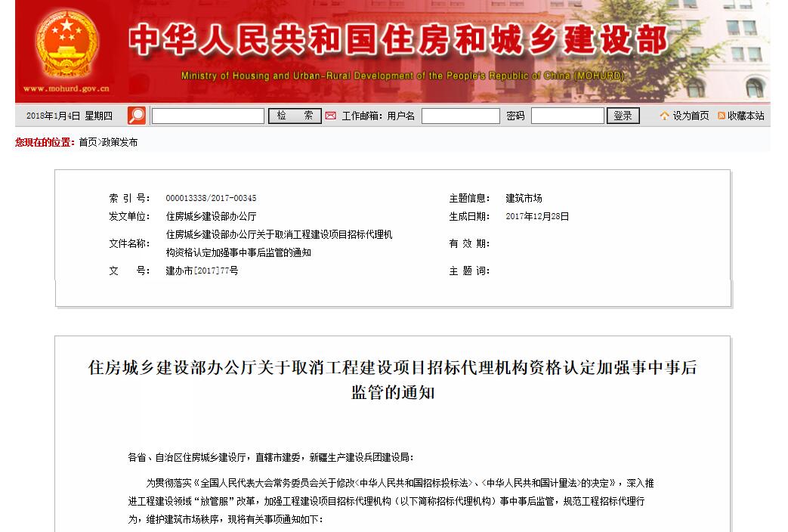Click the 主题词 label

click(x=469, y=271)
